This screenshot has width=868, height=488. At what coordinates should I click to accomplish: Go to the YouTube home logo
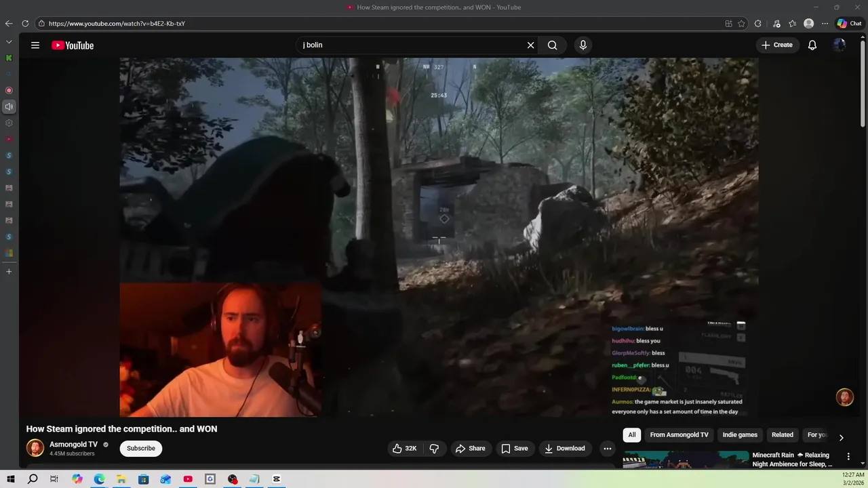pyautogui.click(x=73, y=45)
